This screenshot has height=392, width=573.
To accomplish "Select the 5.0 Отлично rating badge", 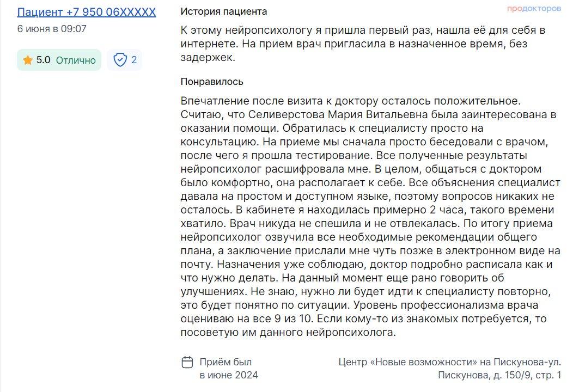I will pos(59,60).
